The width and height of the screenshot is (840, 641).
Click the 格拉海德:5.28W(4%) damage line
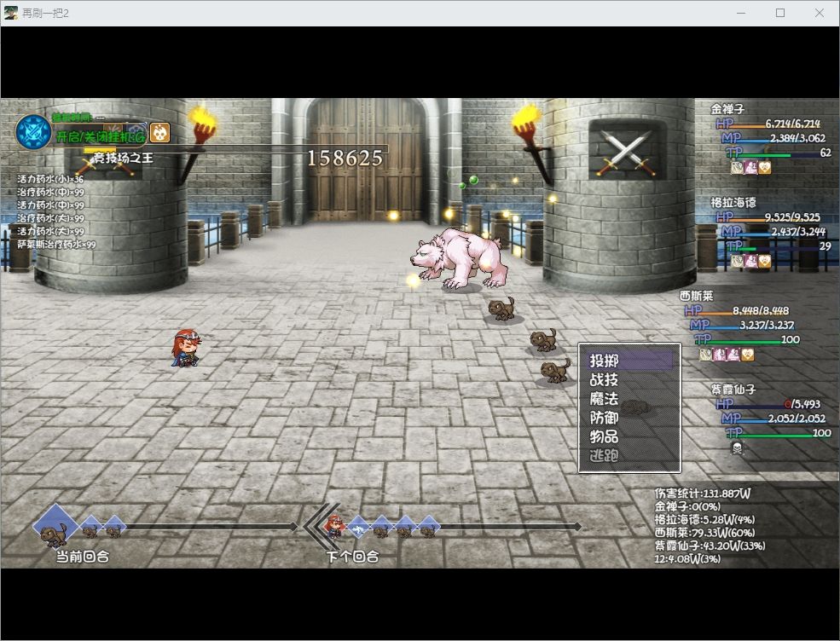tap(704, 519)
